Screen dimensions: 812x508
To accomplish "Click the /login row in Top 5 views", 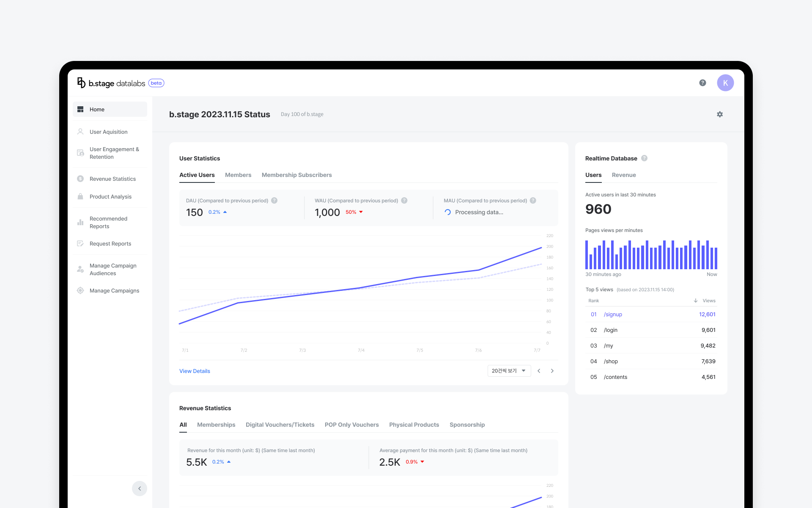I will click(651, 330).
